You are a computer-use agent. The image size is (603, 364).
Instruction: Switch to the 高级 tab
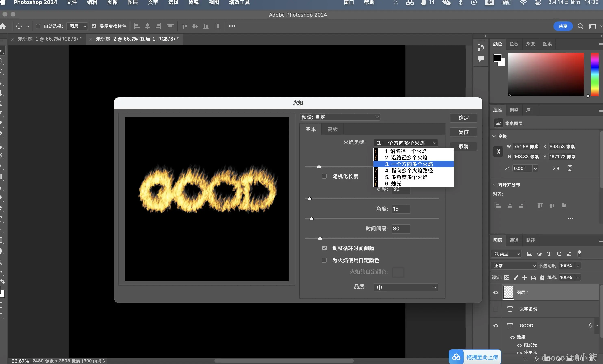(x=333, y=129)
